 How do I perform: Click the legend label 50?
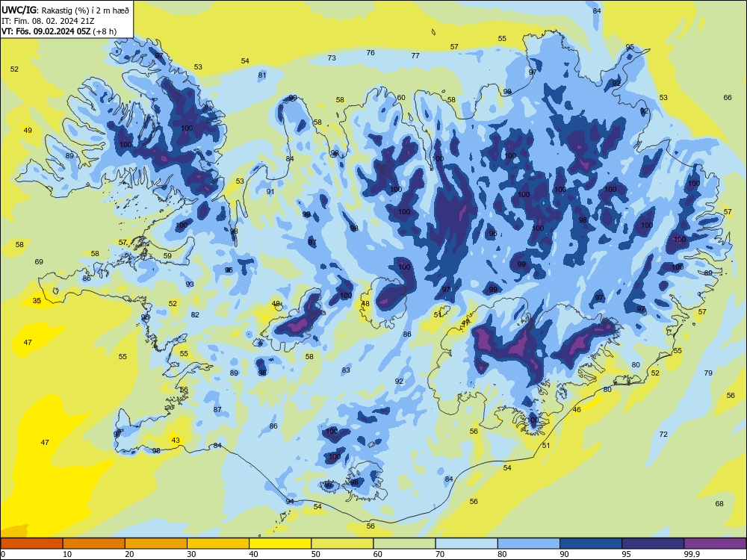315,554
